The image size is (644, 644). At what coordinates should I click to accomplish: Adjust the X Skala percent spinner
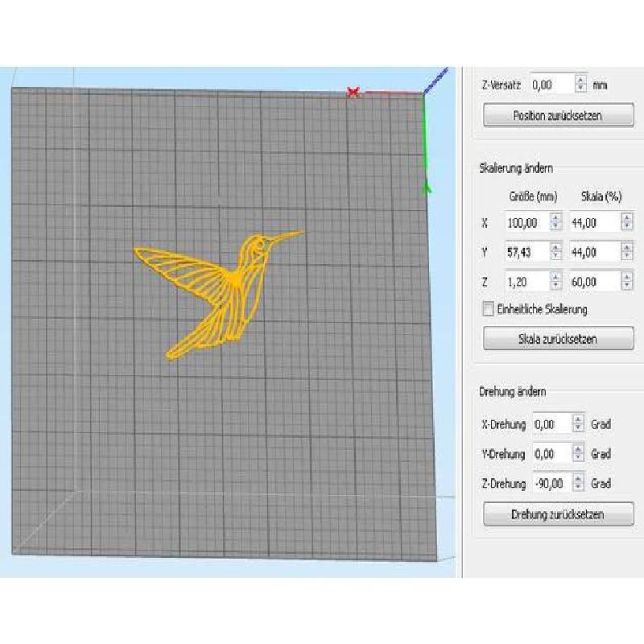pyautogui.click(x=626, y=223)
